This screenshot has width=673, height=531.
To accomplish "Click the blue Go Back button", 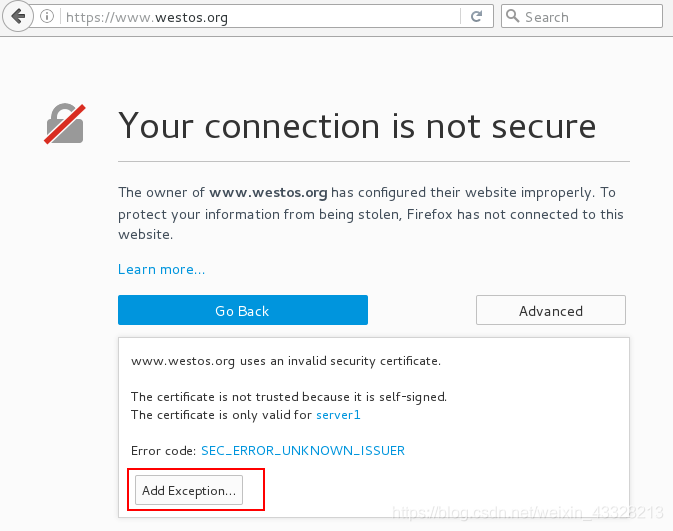I will pos(243,310).
